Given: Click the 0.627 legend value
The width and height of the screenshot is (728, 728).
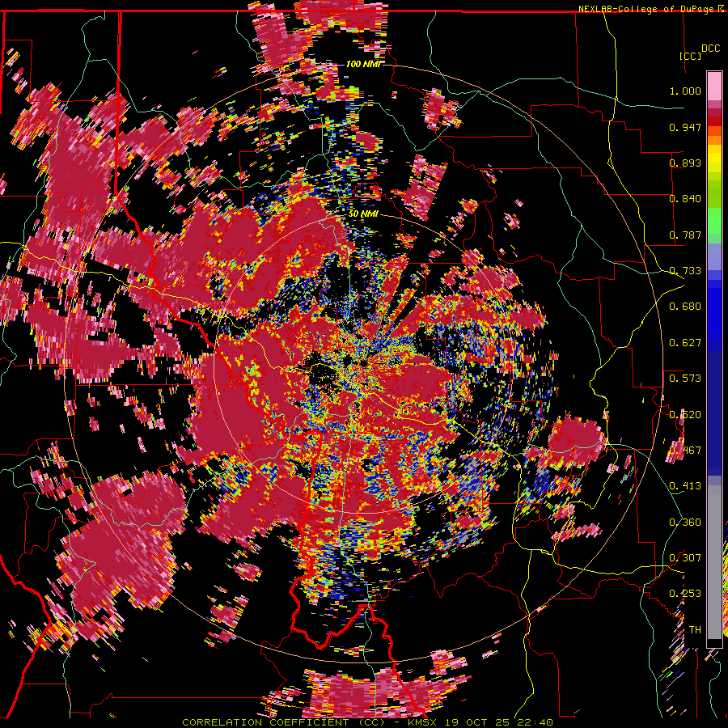Looking at the screenshot, I should click(685, 343).
